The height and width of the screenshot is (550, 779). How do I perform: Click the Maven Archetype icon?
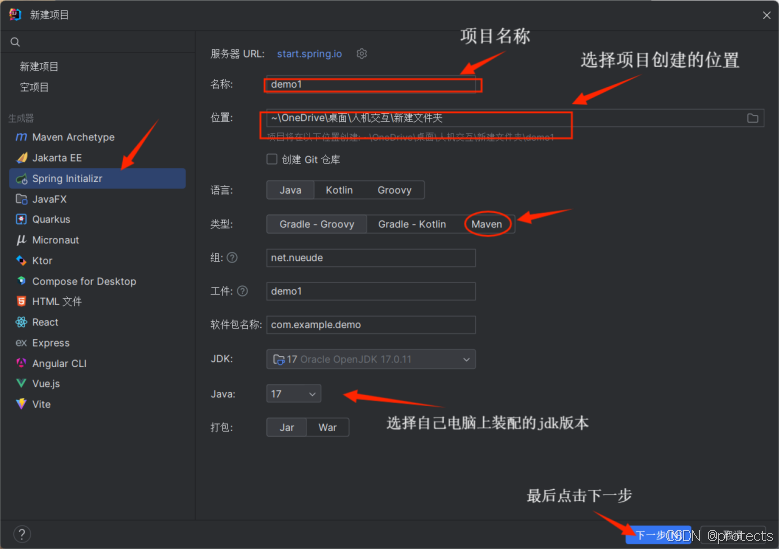click(21, 137)
